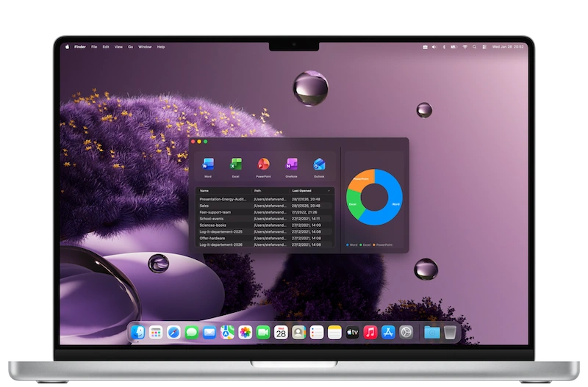This screenshot has height=387, width=588.
Task: Select the Offer-hardware row
Action: [x=265, y=238]
